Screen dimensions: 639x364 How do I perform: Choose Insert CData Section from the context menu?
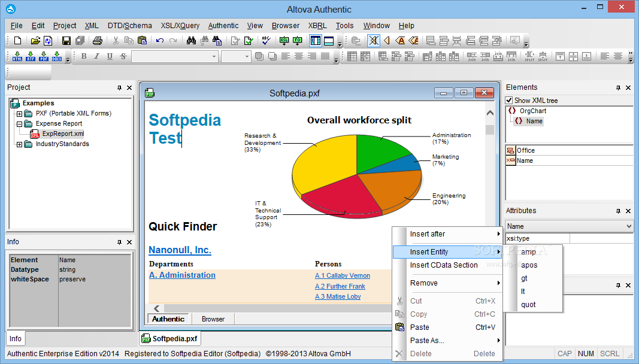point(447,265)
